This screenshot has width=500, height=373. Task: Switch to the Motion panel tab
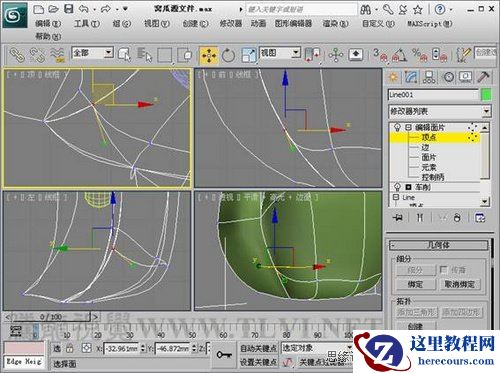coord(448,77)
